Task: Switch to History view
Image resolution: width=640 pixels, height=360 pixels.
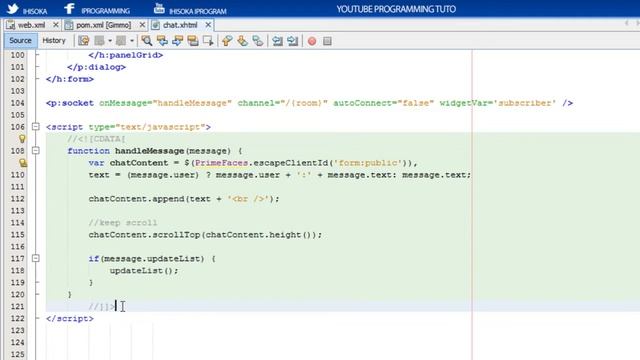Action: [x=54, y=40]
